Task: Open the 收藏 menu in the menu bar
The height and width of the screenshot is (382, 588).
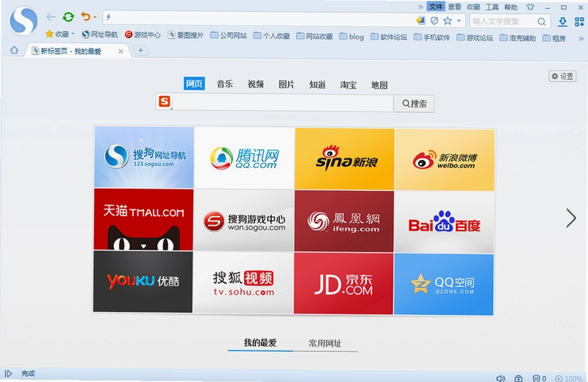Action: click(x=473, y=7)
